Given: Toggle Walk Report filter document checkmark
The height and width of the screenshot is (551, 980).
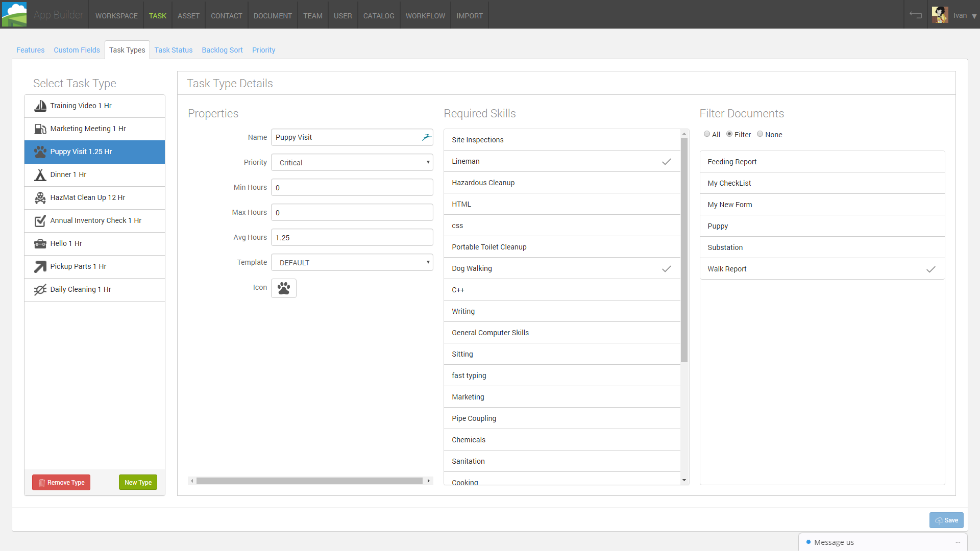Looking at the screenshot, I should 932,268.
